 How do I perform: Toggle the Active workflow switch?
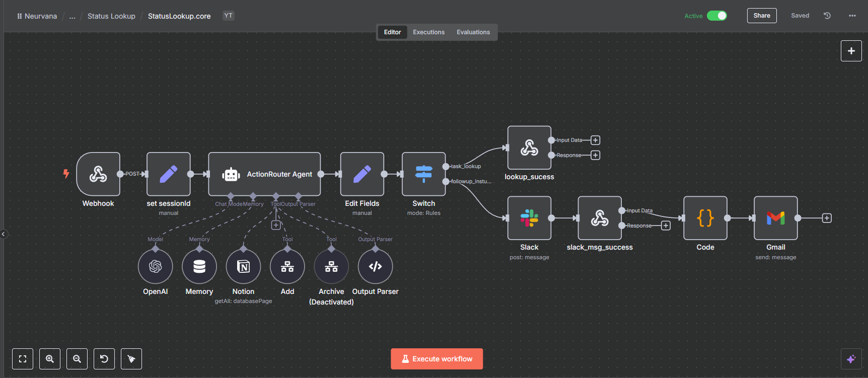[x=717, y=16]
